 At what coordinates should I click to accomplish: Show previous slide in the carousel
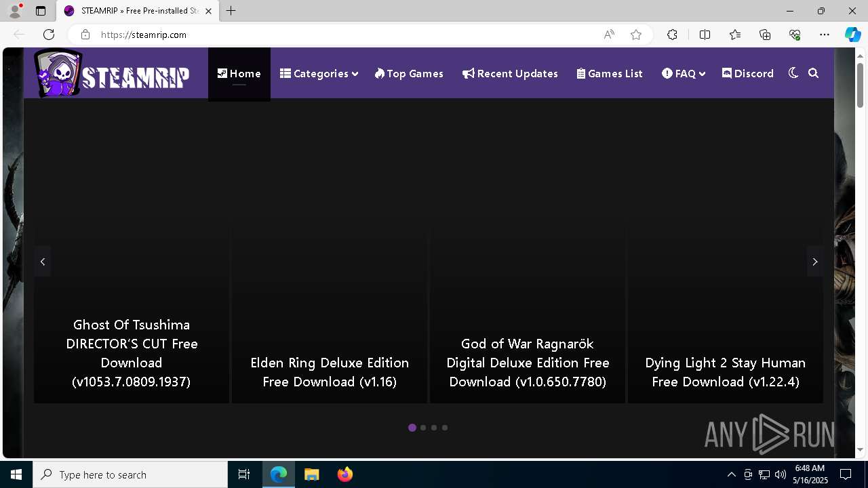pyautogui.click(x=43, y=262)
